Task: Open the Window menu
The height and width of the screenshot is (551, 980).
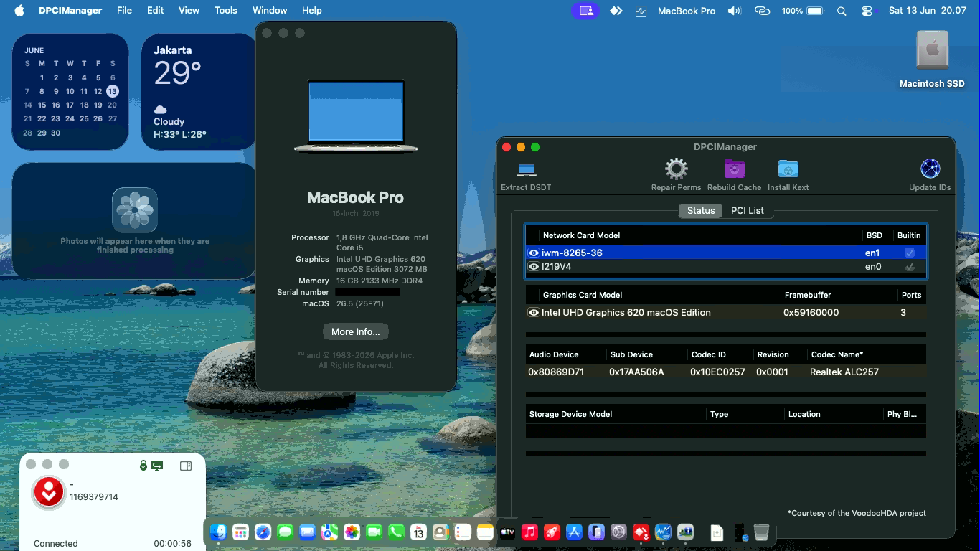Action: coord(270,11)
